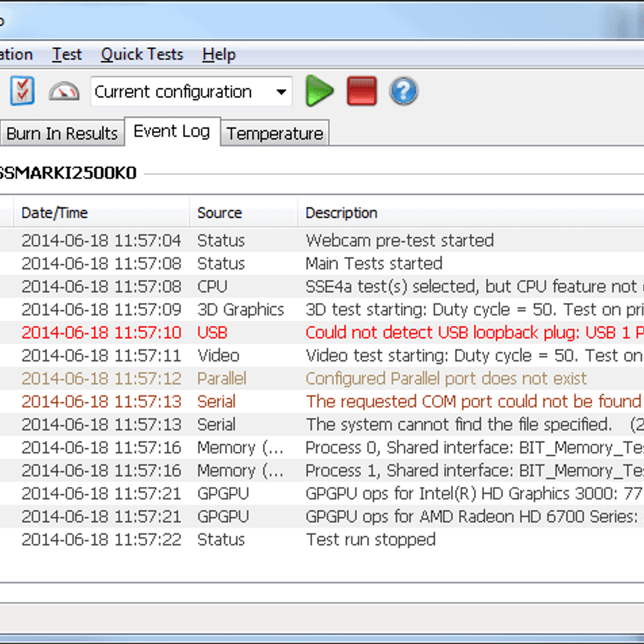Open the Help menu
The width and height of the screenshot is (644, 644).
(219, 54)
